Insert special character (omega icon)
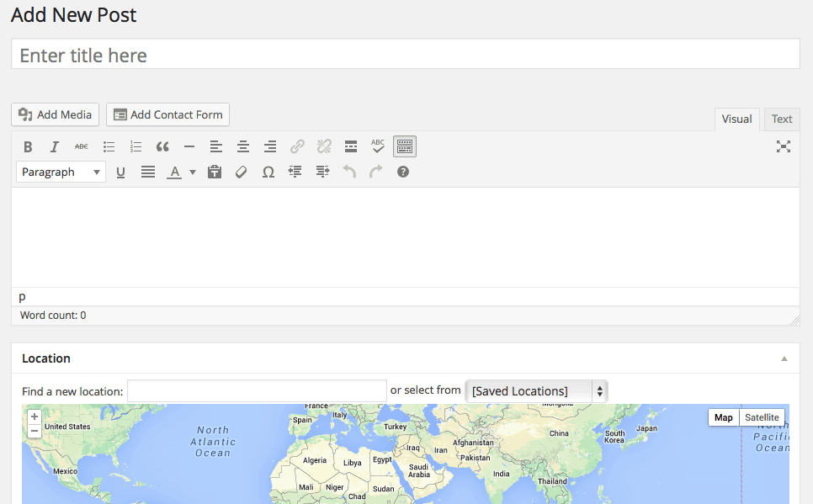Screen dimensions: 813x504 click(268, 172)
